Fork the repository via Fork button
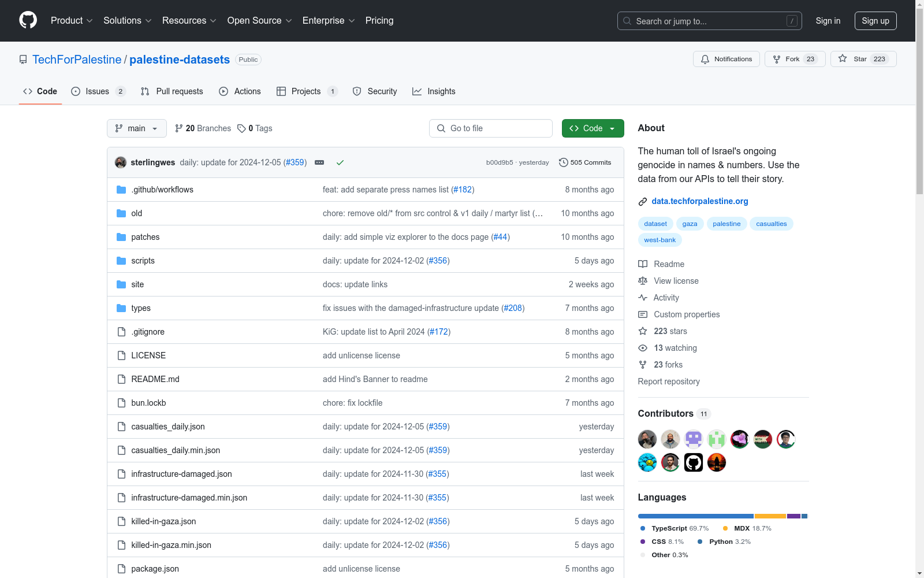The image size is (924, 578). (x=795, y=59)
